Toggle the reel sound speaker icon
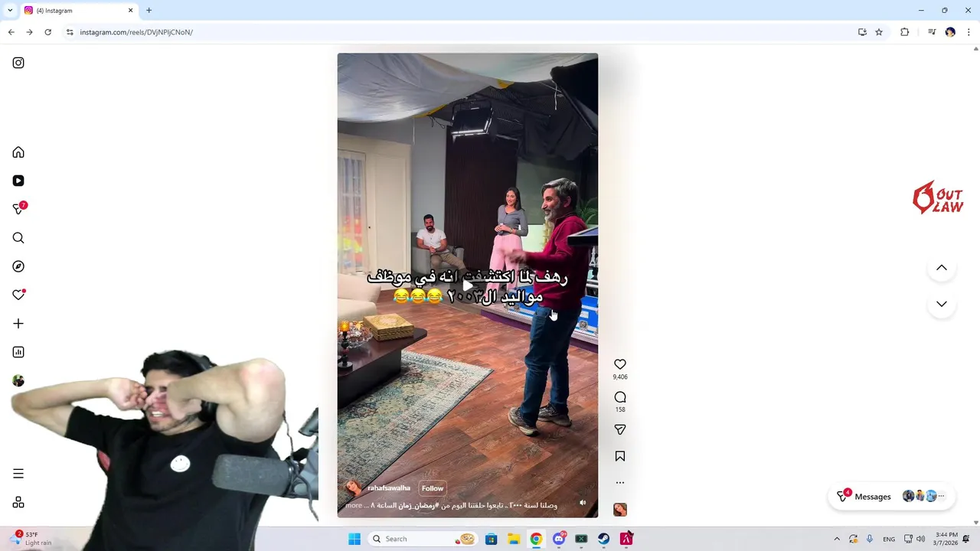The height and width of the screenshot is (551, 980). [583, 503]
